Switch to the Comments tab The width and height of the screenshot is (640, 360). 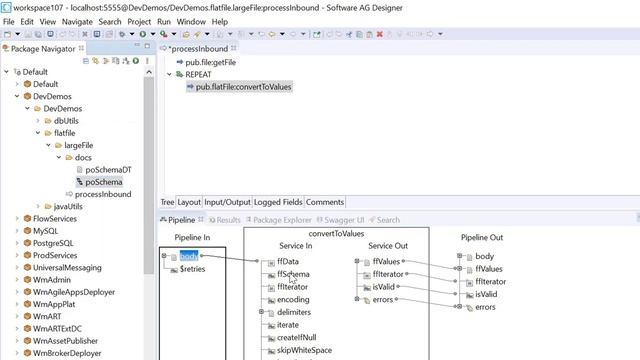click(325, 202)
